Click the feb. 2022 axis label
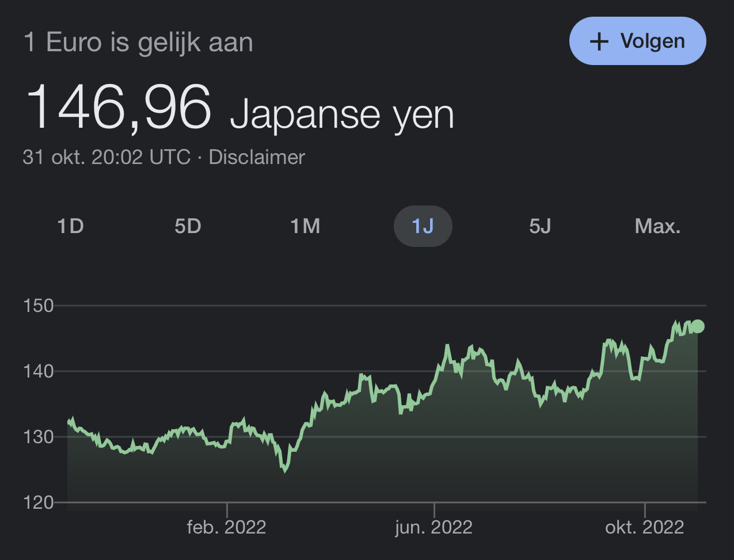The height and width of the screenshot is (560, 734). (x=227, y=527)
